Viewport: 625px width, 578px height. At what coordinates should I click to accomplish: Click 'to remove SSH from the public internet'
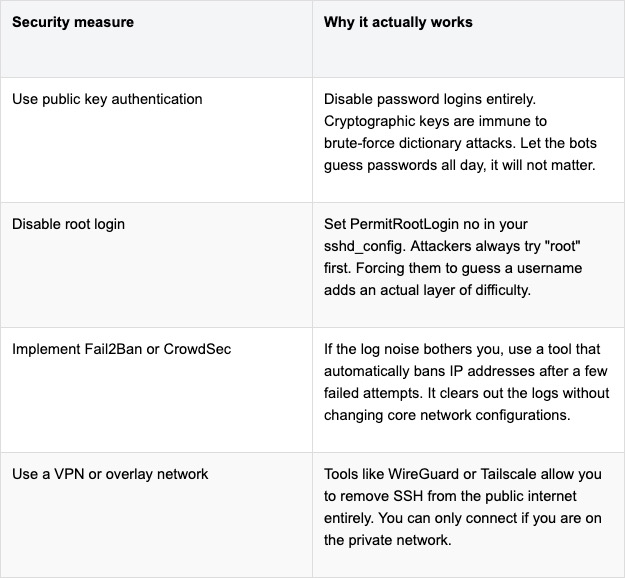click(x=450, y=496)
